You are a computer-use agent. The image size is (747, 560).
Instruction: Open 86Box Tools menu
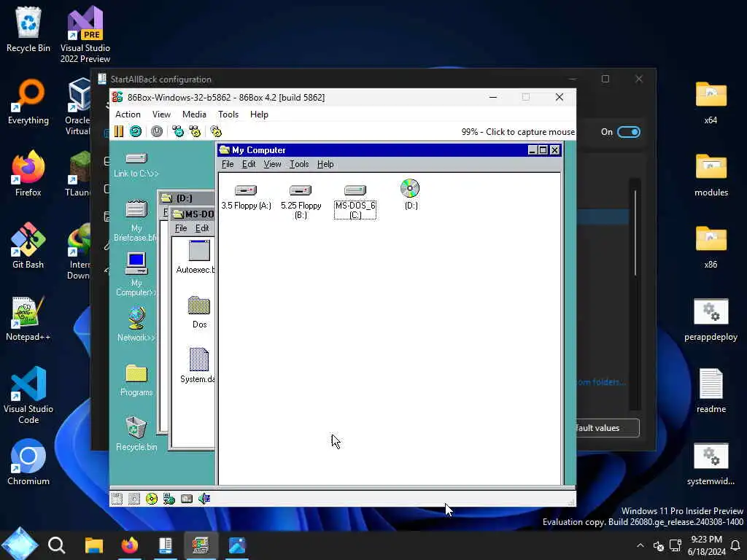[x=228, y=114]
